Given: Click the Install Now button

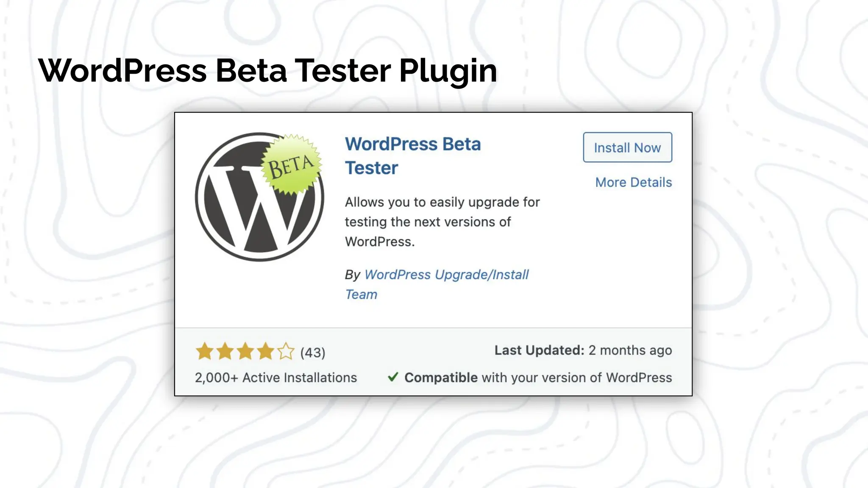Looking at the screenshot, I should click(627, 147).
